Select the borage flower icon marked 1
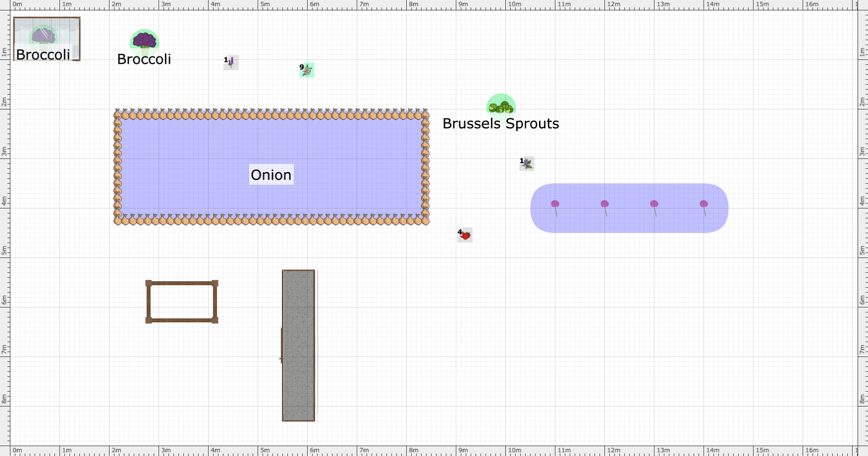The image size is (868, 456). tap(526, 164)
